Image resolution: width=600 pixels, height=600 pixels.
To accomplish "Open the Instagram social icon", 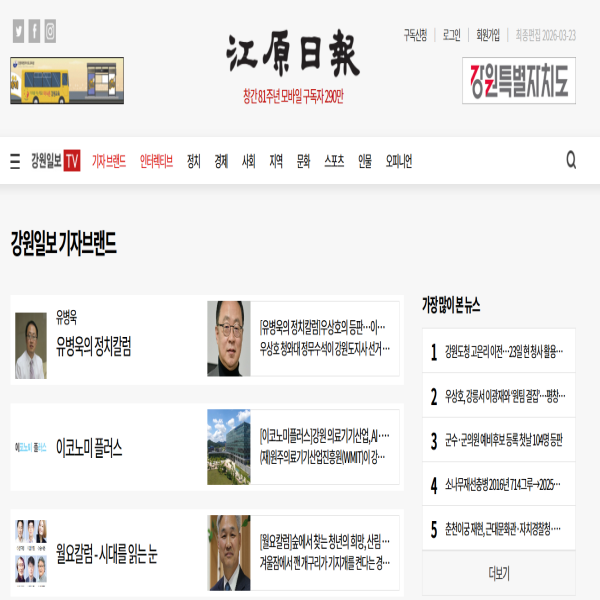I will (50, 31).
